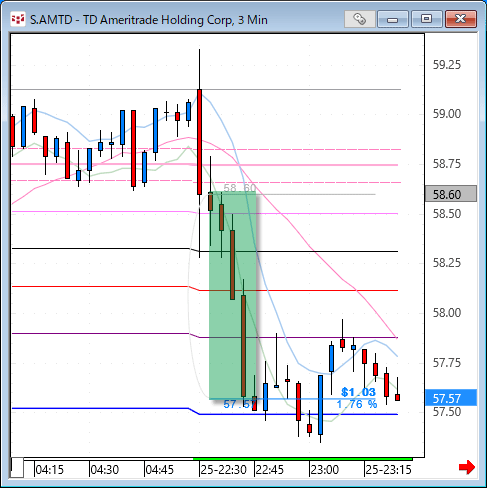This screenshot has width=487, height=488.
Task: Click the 1.76 % measurement label
Action: point(357,404)
